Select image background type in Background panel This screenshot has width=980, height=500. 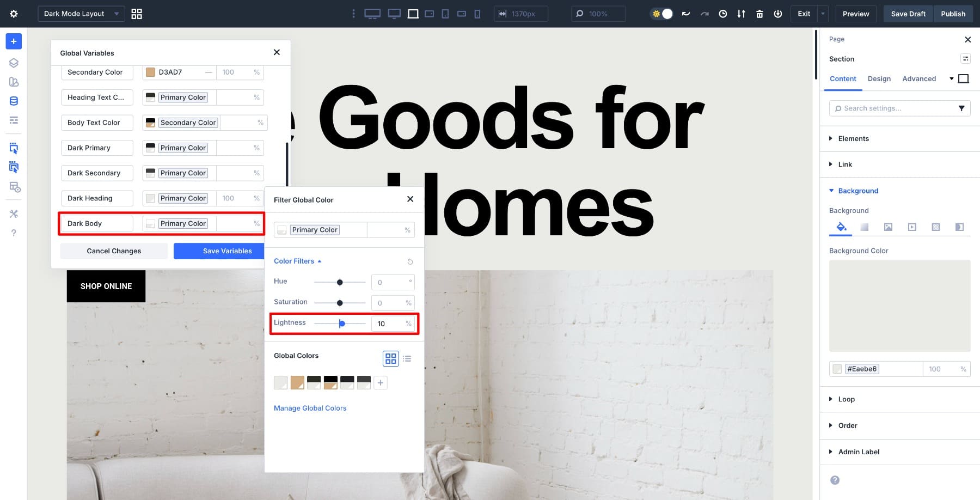[888, 227]
